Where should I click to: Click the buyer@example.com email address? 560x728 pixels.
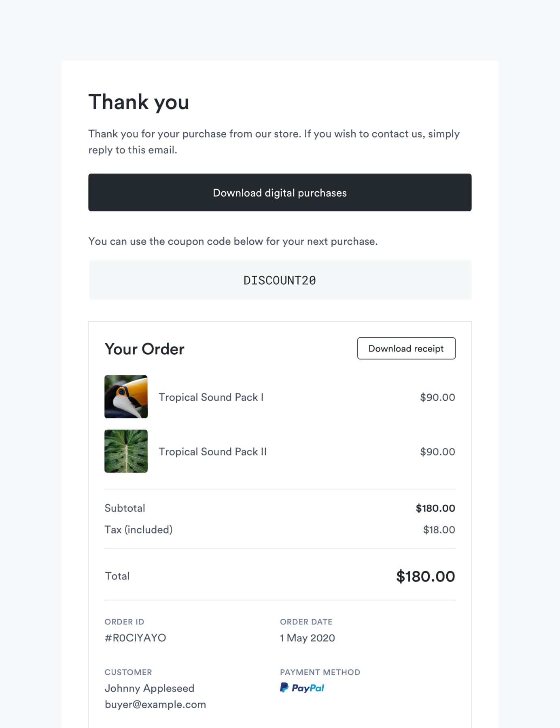pos(155,705)
